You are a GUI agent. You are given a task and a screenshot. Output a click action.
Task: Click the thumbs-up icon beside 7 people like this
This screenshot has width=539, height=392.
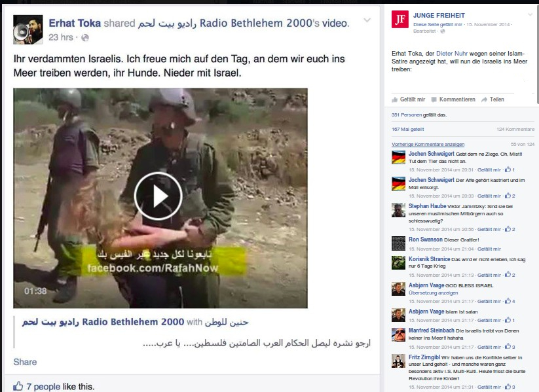(18, 386)
